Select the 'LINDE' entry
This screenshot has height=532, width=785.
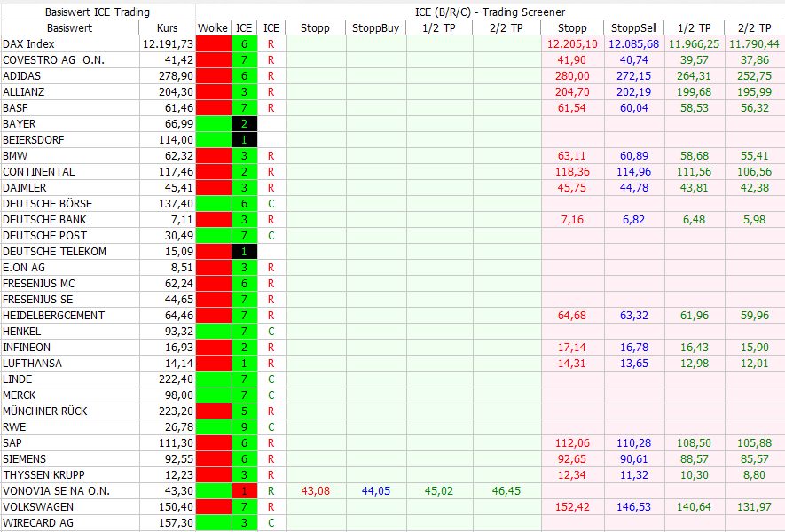(x=17, y=379)
